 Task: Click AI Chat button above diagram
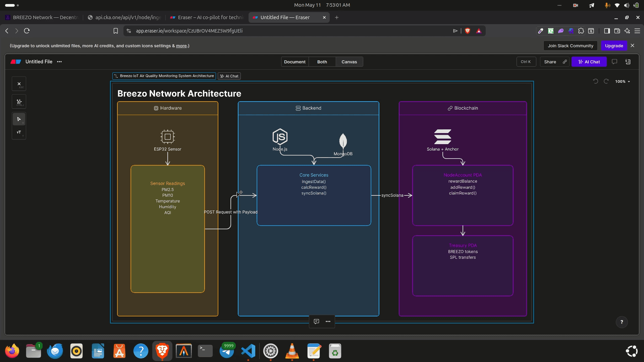229,76
